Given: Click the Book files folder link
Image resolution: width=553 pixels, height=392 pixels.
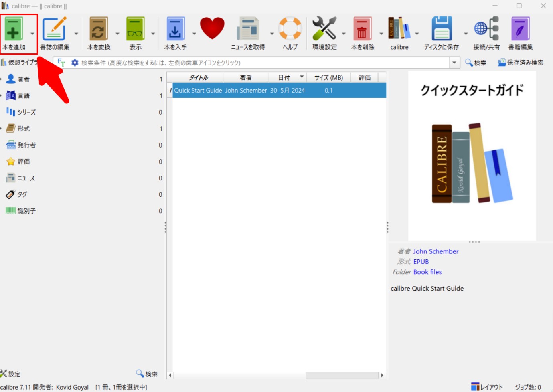Looking at the screenshot, I should [x=427, y=272].
